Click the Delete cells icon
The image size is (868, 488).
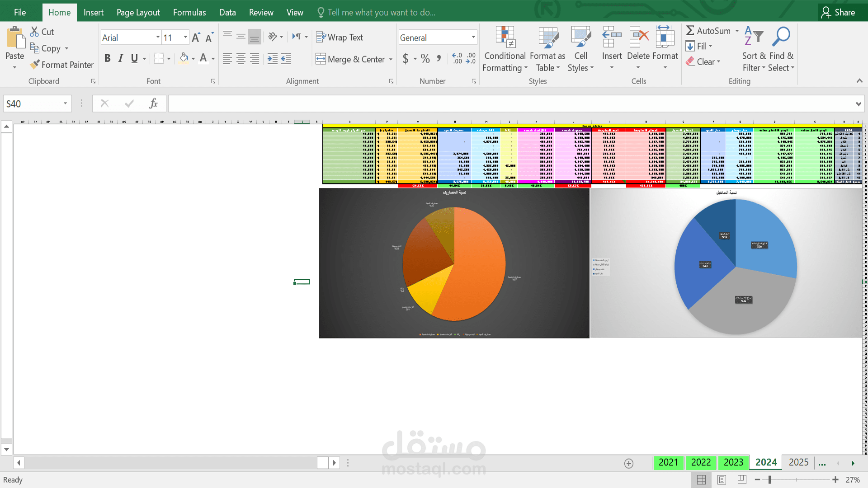click(x=638, y=37)
